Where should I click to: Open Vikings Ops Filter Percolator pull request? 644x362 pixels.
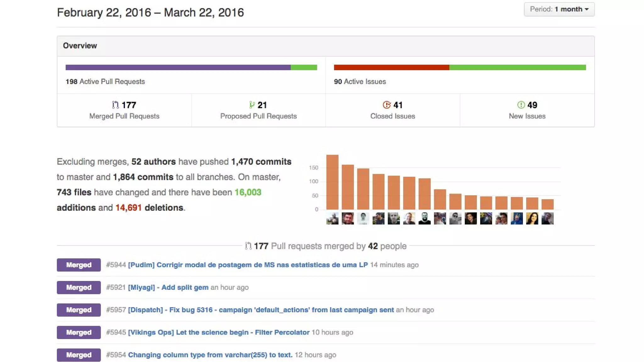click(x=219, y=332)
